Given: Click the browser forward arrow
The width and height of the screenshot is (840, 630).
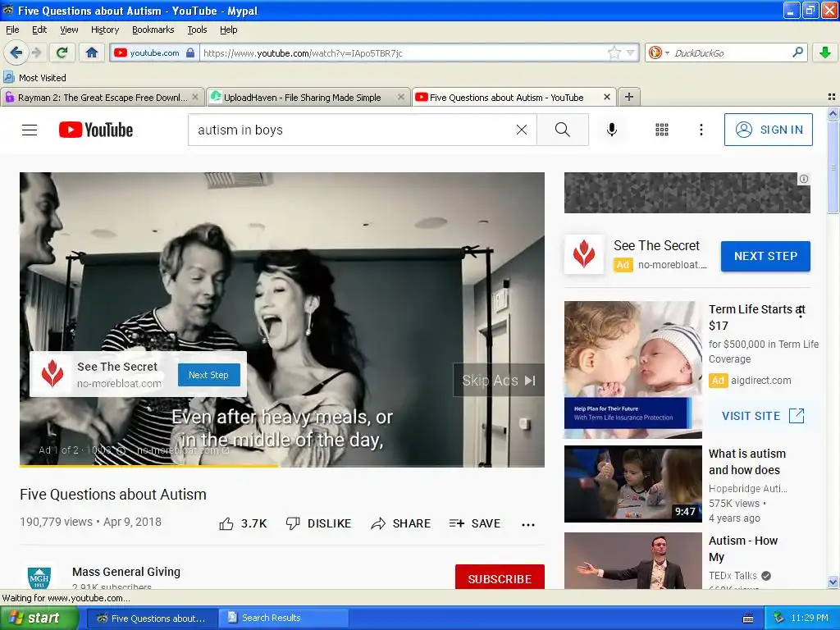Looking at the screenshot, I should (x=36, y=52).
